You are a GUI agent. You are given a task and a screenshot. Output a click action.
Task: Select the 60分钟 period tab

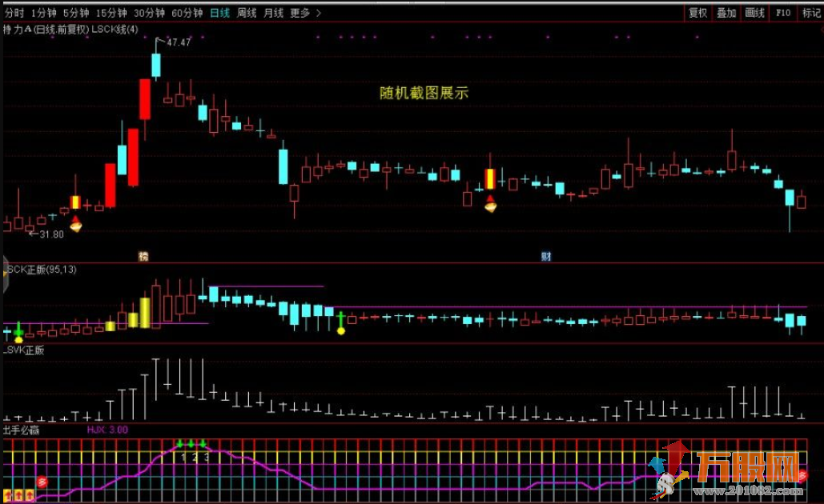click(187, 13)
